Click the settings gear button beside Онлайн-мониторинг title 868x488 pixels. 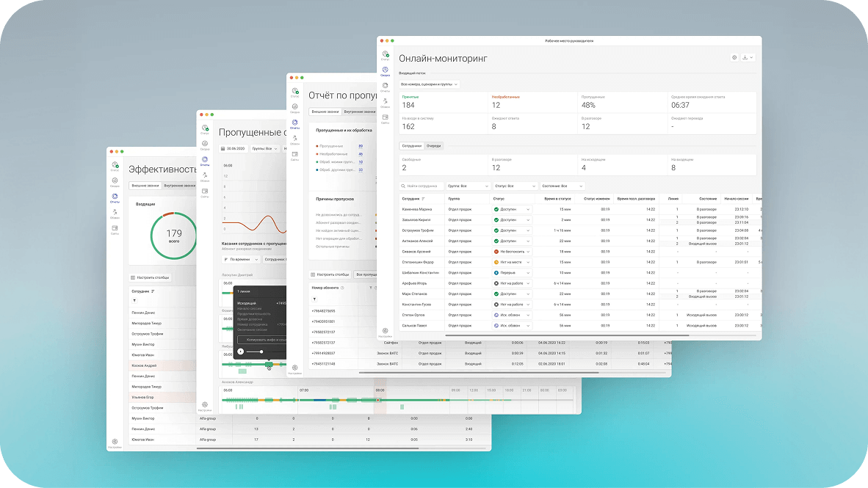pos(734,57)
